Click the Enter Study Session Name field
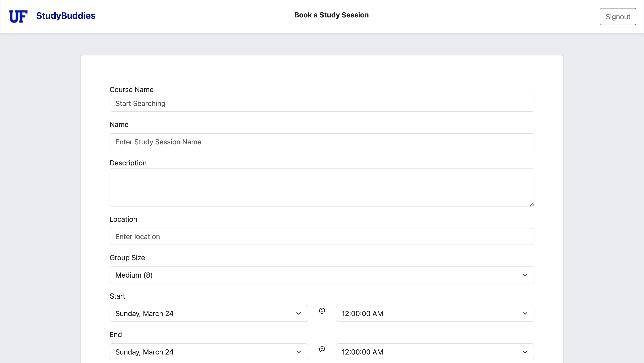 click(x=322, y=142)
